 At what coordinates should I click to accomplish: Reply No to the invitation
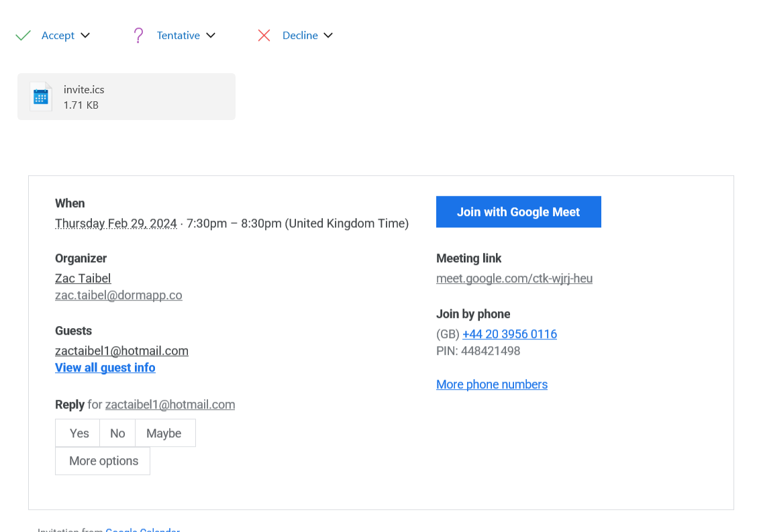point(117,433)
